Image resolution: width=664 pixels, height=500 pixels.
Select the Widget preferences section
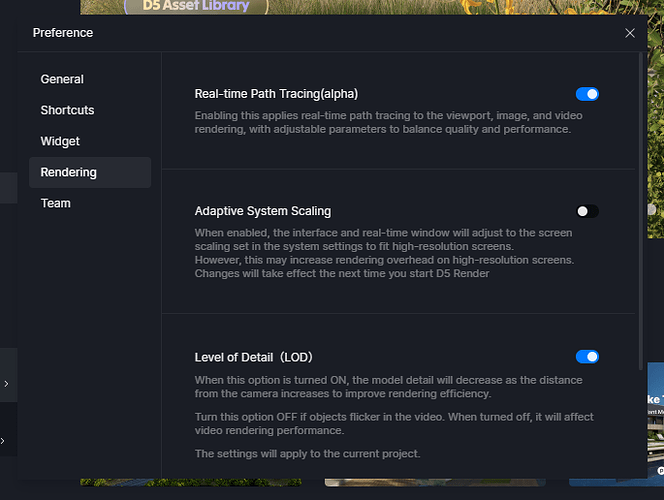pos(60,141)
